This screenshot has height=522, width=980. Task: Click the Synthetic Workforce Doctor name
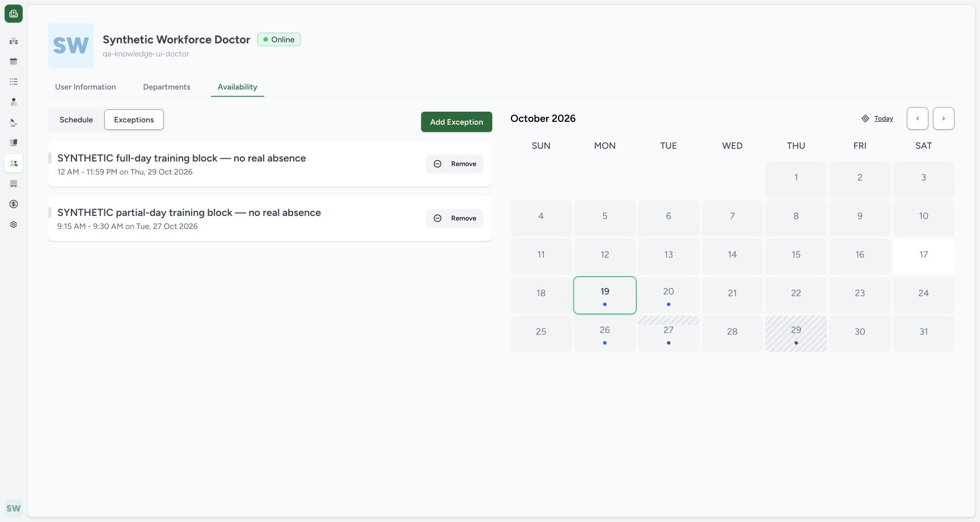176,40
